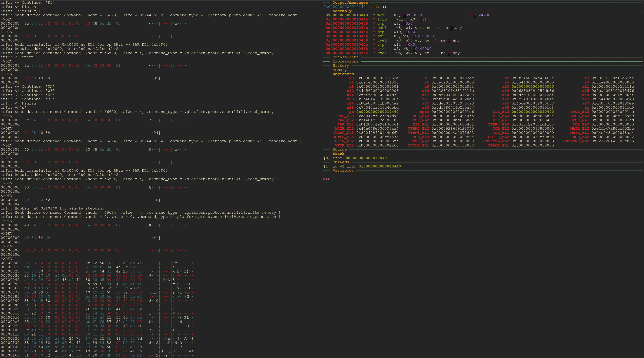This screenshot has width=644, height=358.
Task: Select the History section header
Action: click(341, 66)
